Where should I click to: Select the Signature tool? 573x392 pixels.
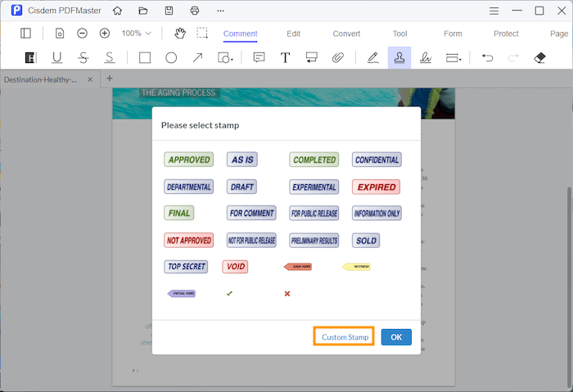tap(426, 58)
